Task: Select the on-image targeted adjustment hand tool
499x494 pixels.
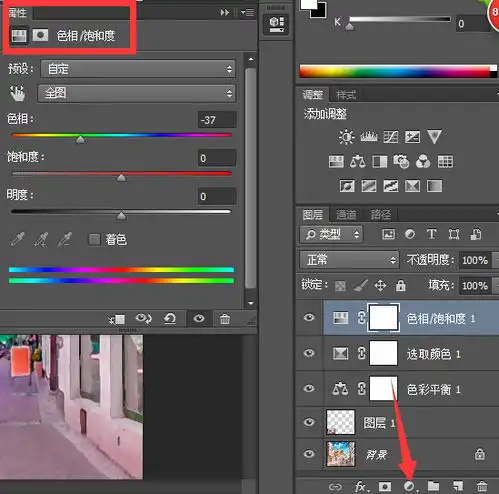Action: [x=17, y=93]
